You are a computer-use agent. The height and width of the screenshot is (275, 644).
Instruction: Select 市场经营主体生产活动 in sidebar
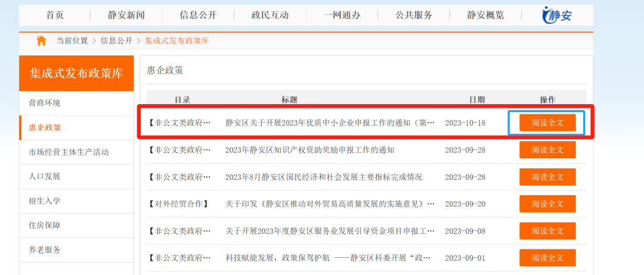click(x=76, y=152)
